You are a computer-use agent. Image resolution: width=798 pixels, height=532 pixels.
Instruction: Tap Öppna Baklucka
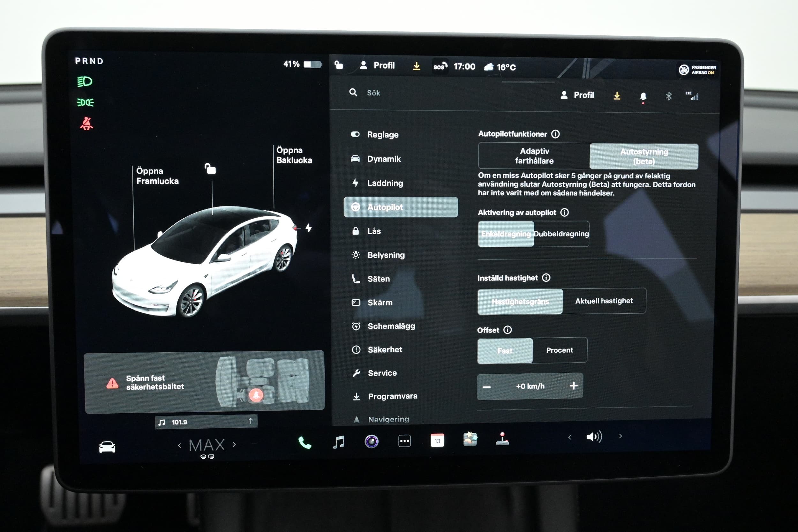click(x=294, y=155)
